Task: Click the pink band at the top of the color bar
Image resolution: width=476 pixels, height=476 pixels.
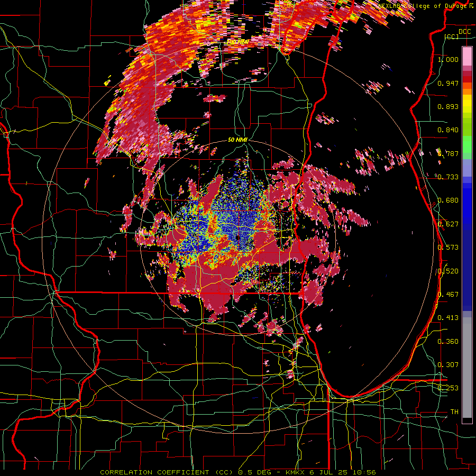Action: click(x=467, y=56)
